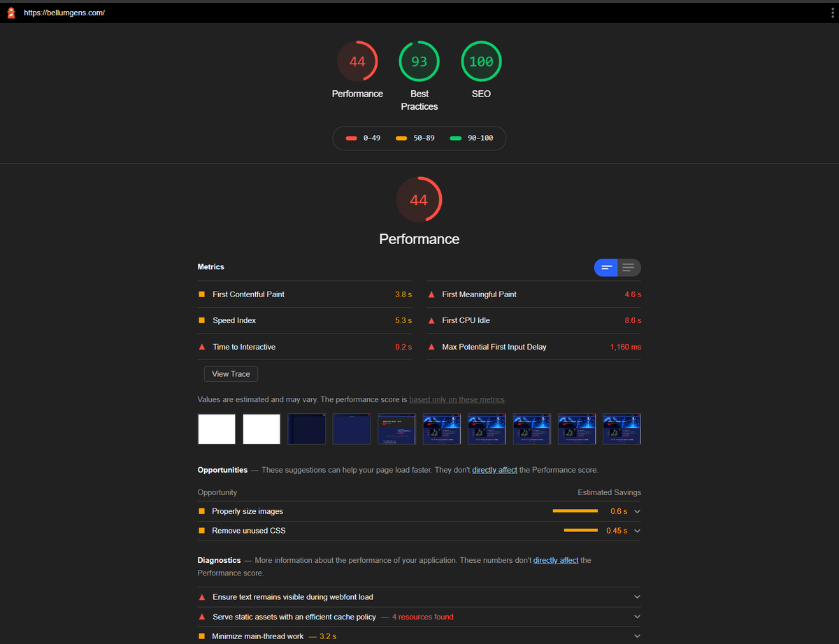This screenshot has height=644, width=839.
Task: Click orange square beside Minimize main-thread work
Action: point(202,636)
